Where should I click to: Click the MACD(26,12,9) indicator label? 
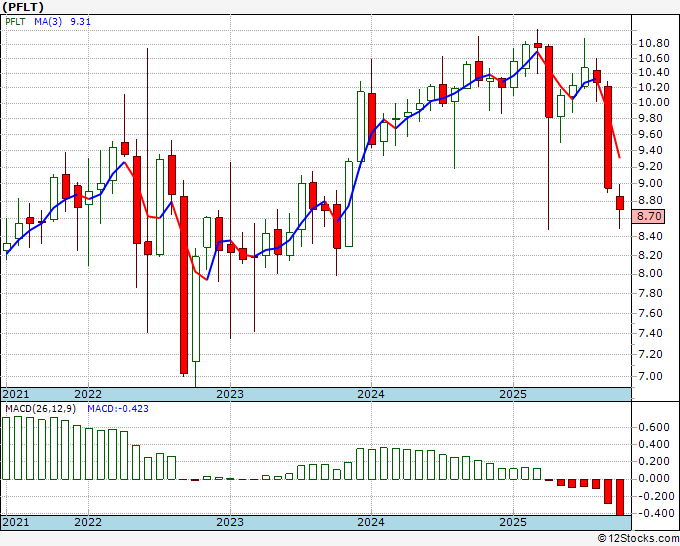(x=41, y=409)
